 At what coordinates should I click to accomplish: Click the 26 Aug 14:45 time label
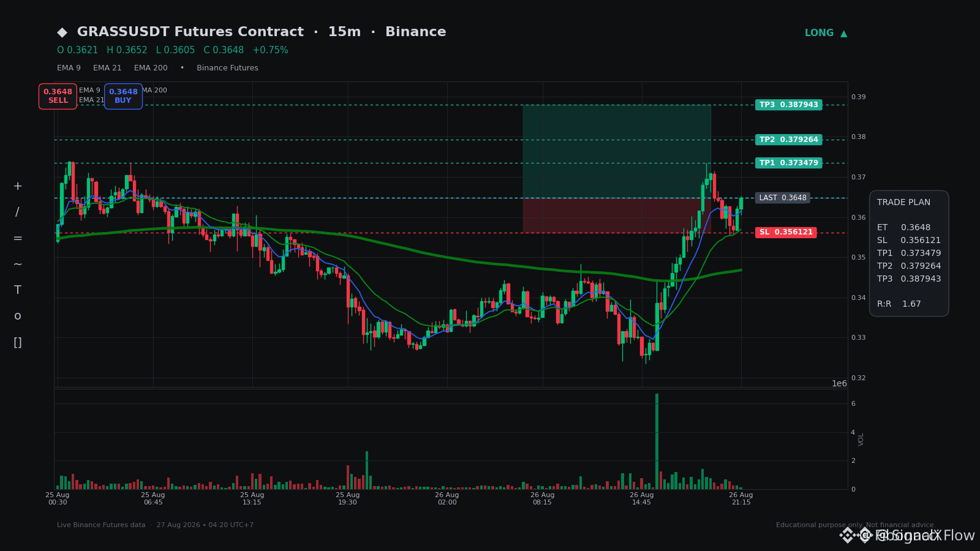tap(642, 498)
